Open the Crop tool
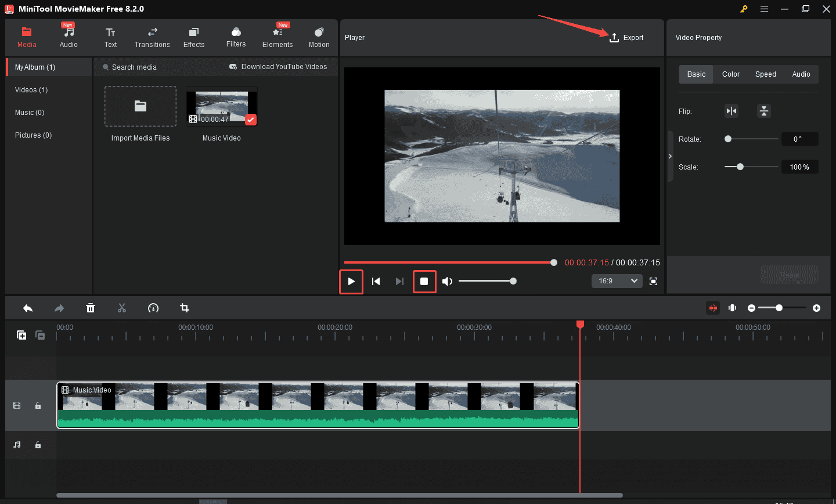The width and height of the screenshot is (836, 504). coord(185,308)
